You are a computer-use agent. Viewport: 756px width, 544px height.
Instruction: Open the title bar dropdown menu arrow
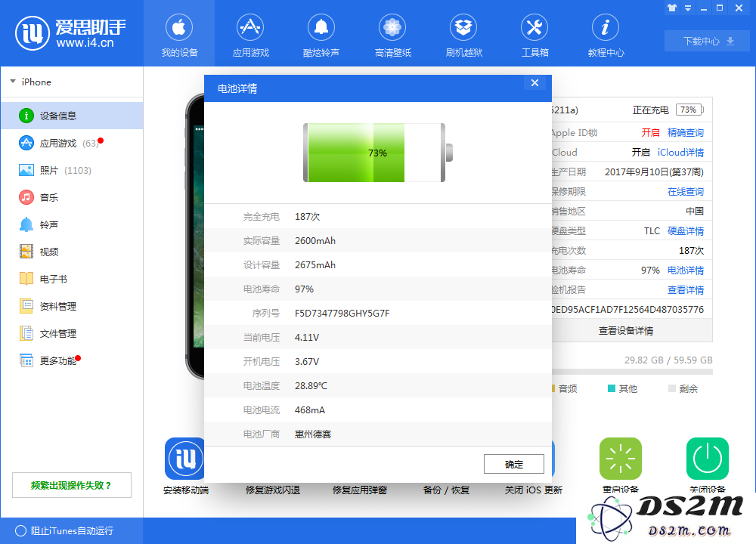click(x=688, y=8)
